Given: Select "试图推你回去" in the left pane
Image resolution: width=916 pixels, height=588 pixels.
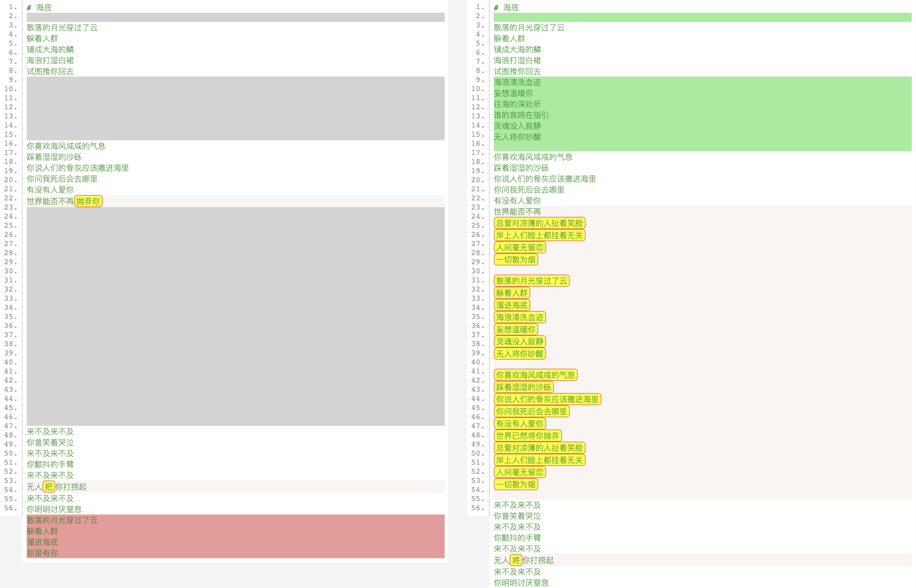Looking at the screenshot, I should tap(50, 71).
